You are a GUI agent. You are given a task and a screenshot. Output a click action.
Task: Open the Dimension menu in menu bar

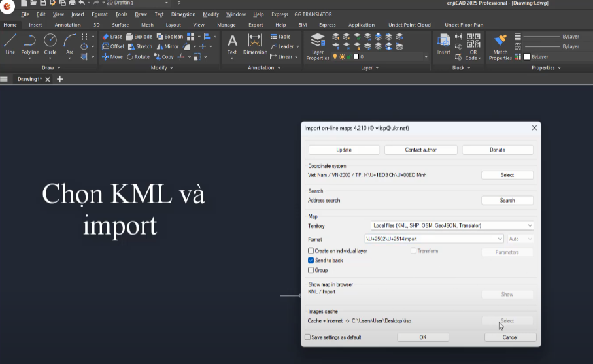[x=183, y=14]
